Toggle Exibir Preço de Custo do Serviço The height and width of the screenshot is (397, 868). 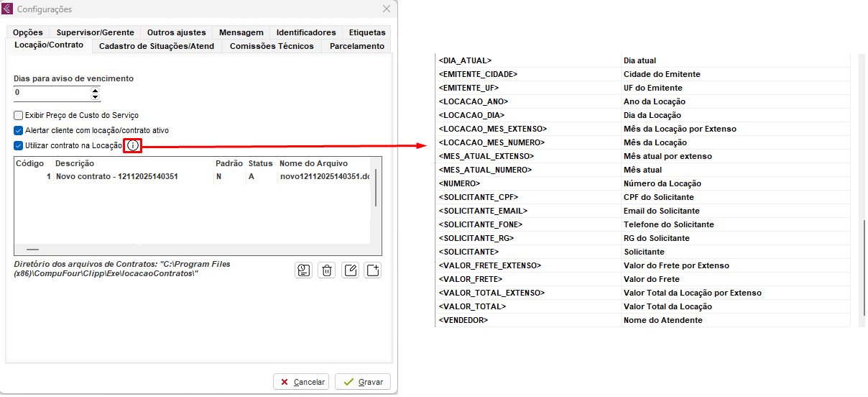[19, 115]
